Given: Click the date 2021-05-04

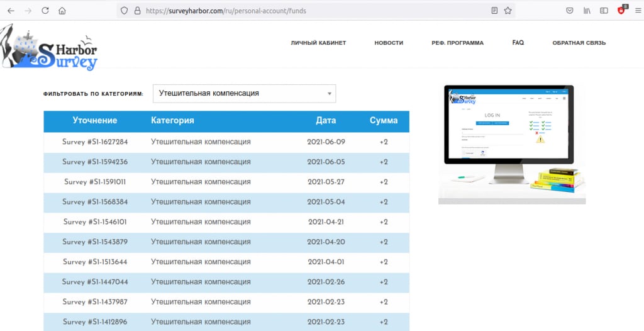Looking at the screenshot, I should (326, 202).
